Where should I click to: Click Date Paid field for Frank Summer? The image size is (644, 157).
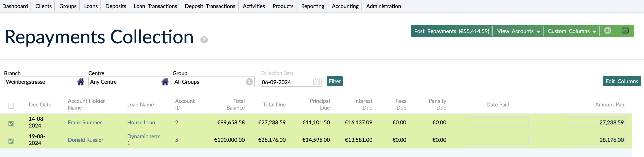[x=498, y=122]
